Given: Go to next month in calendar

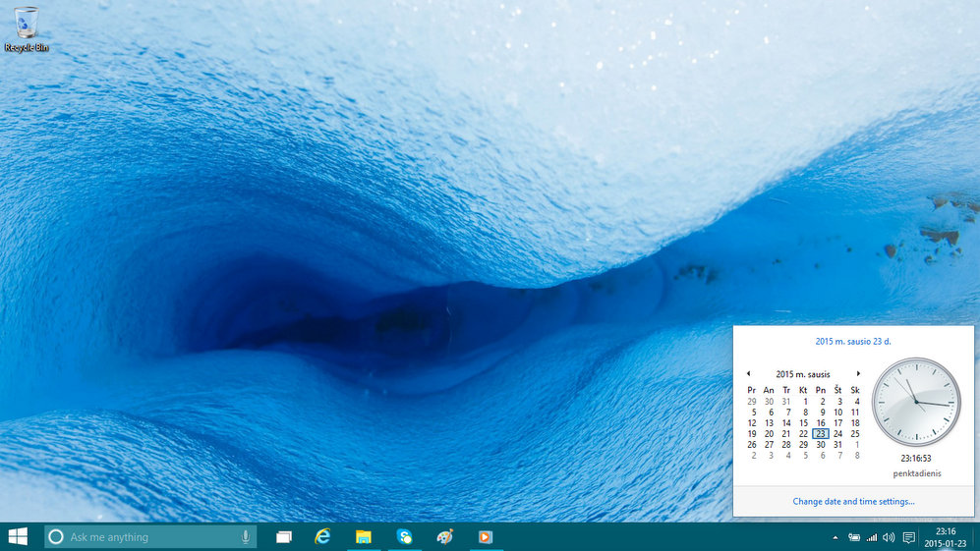Looking at the screenshot, I should tap(858, 374).
